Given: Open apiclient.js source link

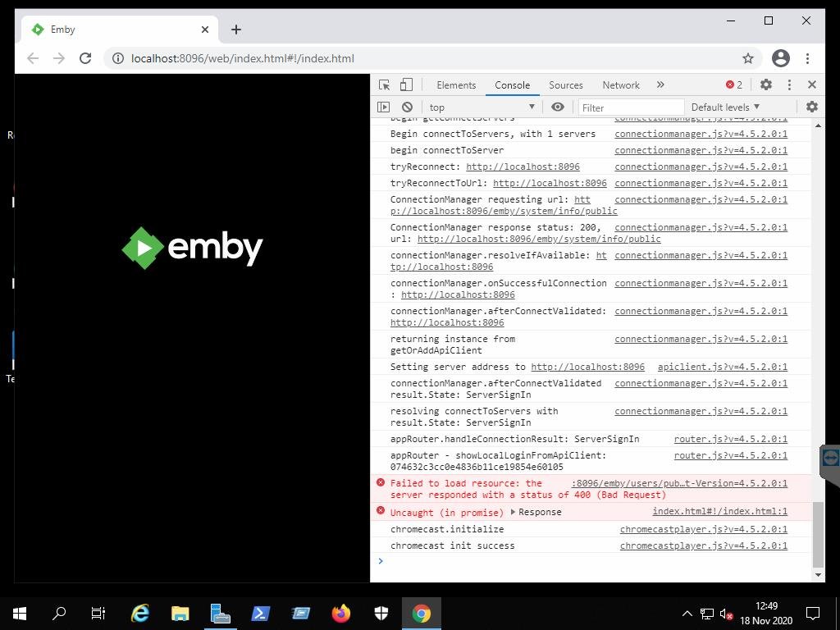Looking at the screenshot, I should pos(722,367).
